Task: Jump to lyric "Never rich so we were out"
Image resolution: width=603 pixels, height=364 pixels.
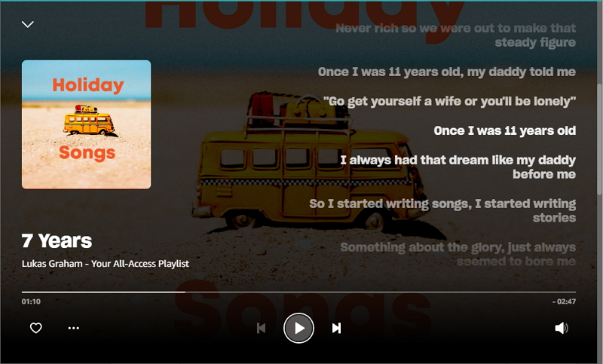Action: 456,35
